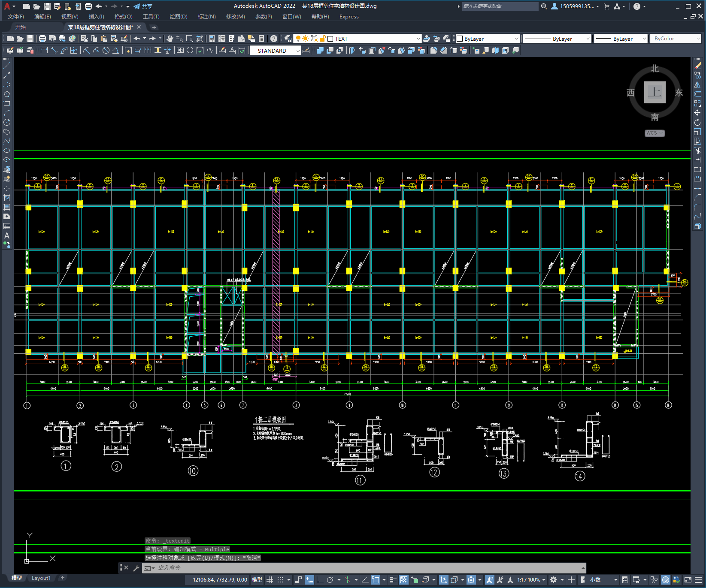Click the New drawing icon in toolbar
This screenshot has height=588, width=706.
tap(10, 39)
